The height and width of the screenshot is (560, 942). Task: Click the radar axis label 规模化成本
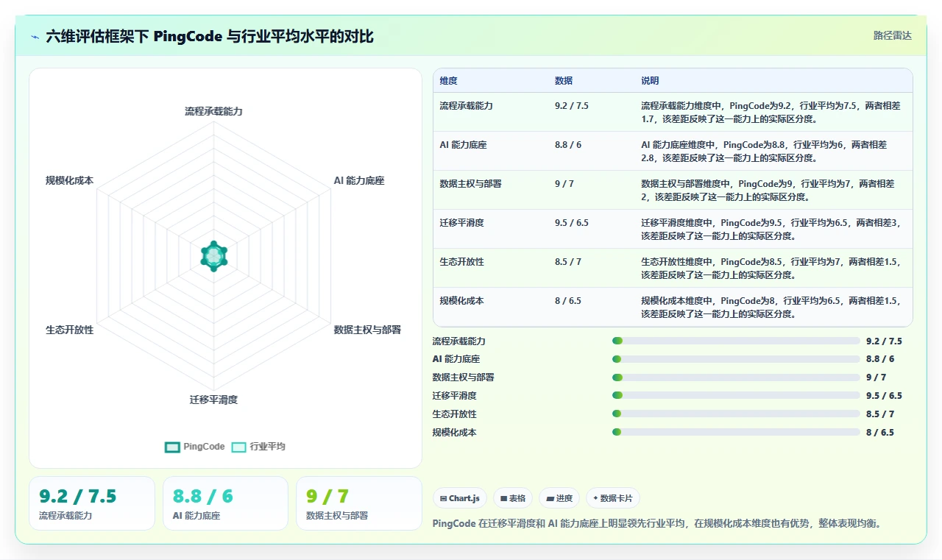70,181
